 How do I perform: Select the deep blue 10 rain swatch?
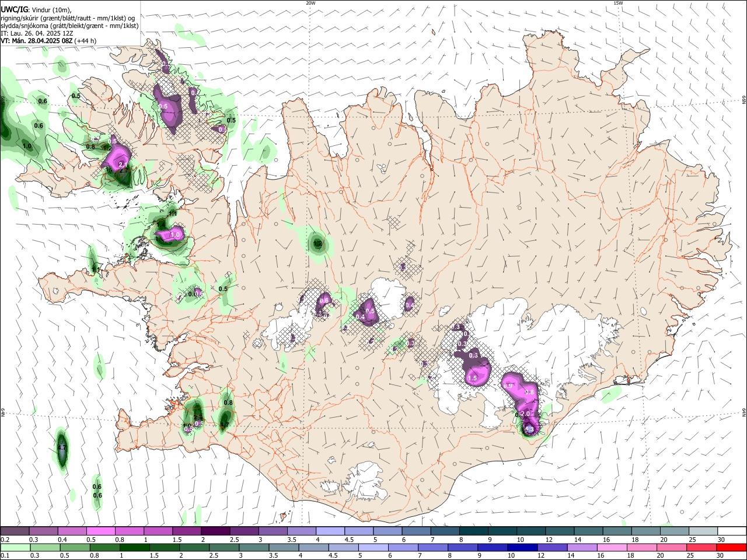pos(522,547)
